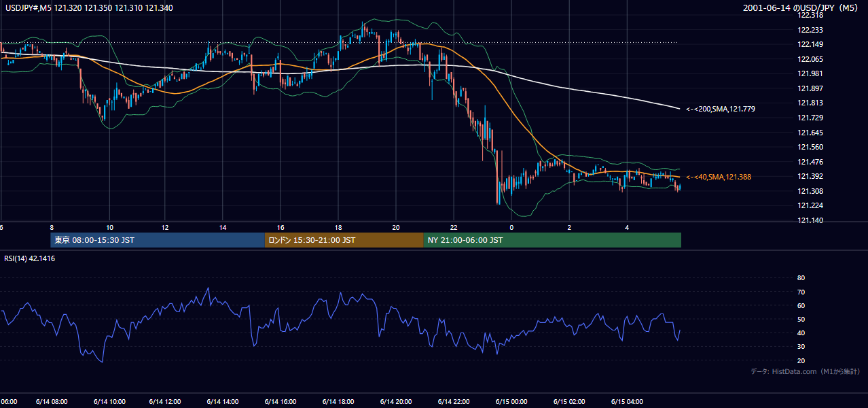Select the 200 SMA 121.779 label
Viewport: 868px width, 408px height.
pos(721,109)
